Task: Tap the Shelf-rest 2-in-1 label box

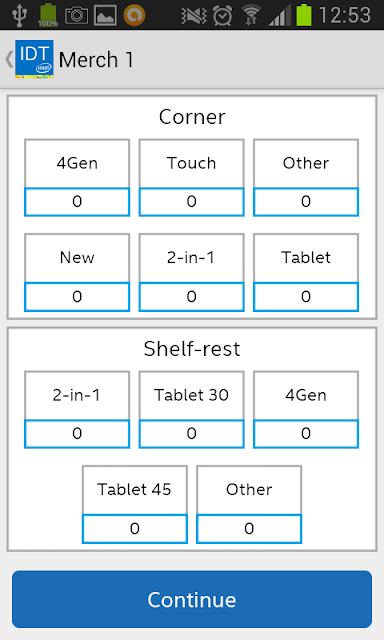Action: point(77,395)
